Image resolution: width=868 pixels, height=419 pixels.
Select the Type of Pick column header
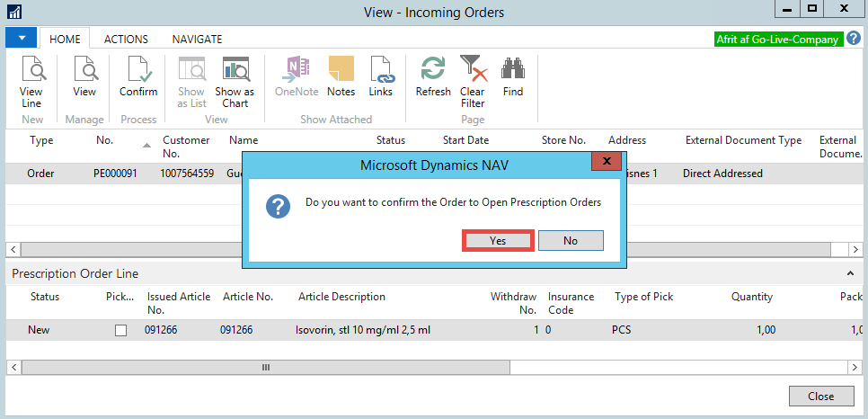point(643,297)
